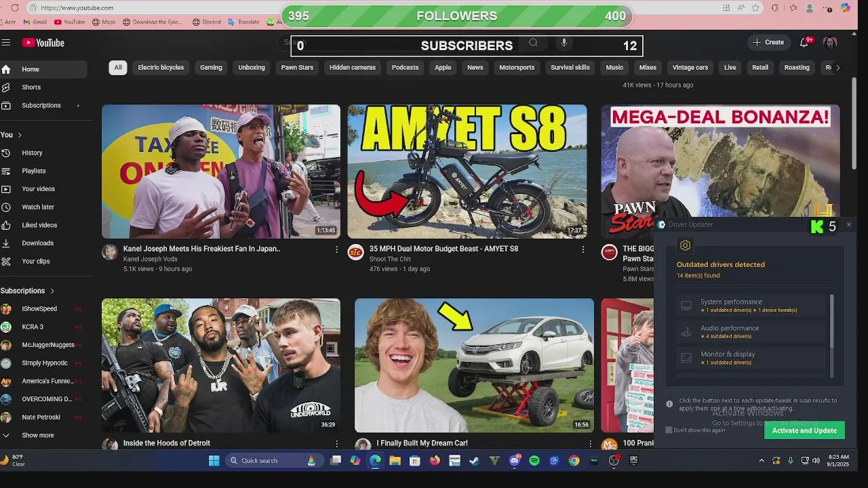Click the YouTube logo
868x488 pixels.
tap(43, 43)
